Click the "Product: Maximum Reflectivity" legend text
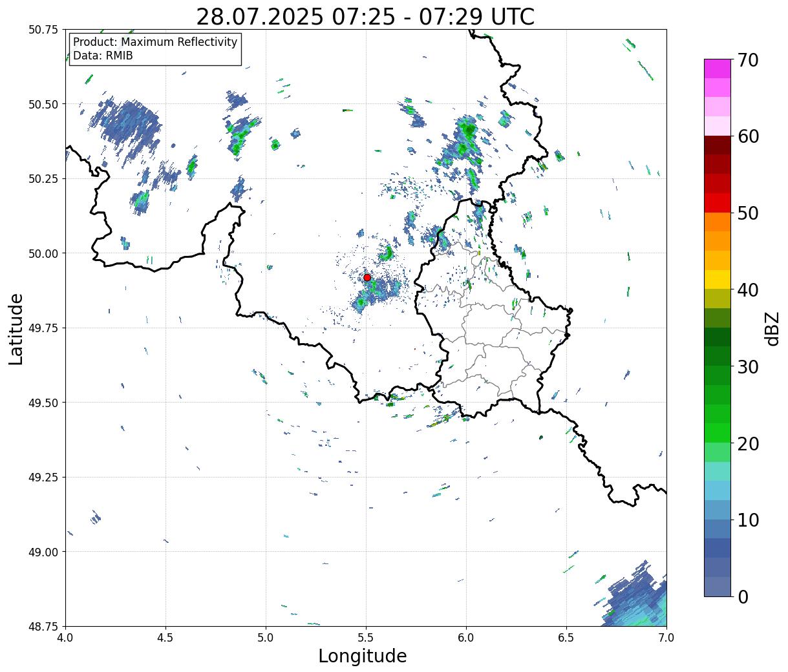 [155, 42]
